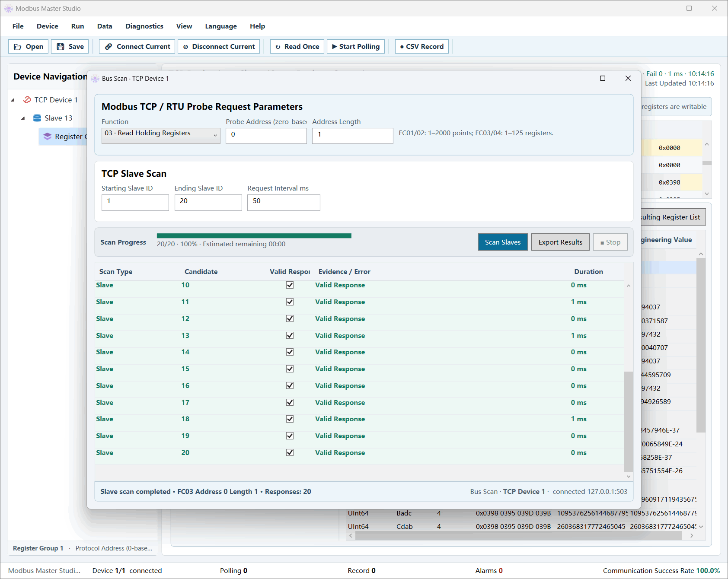Click the Read Once refresh icon

point(278,47)
